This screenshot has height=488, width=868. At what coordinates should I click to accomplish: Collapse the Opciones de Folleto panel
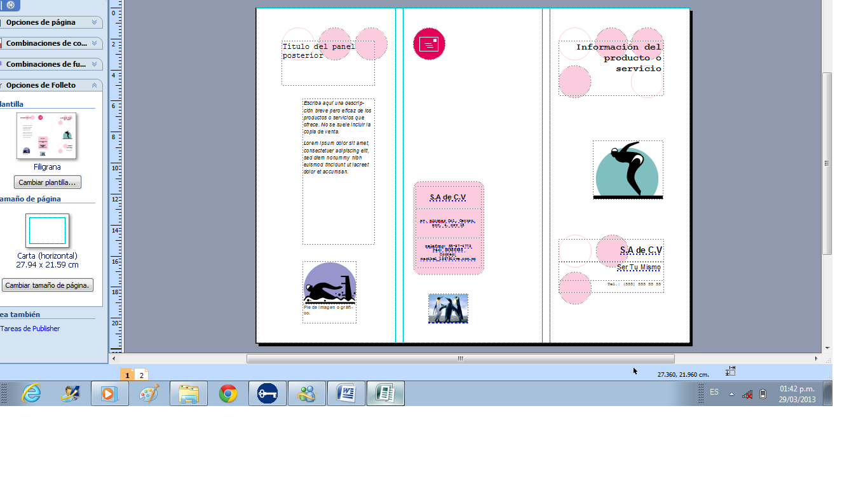coord(94,85)
